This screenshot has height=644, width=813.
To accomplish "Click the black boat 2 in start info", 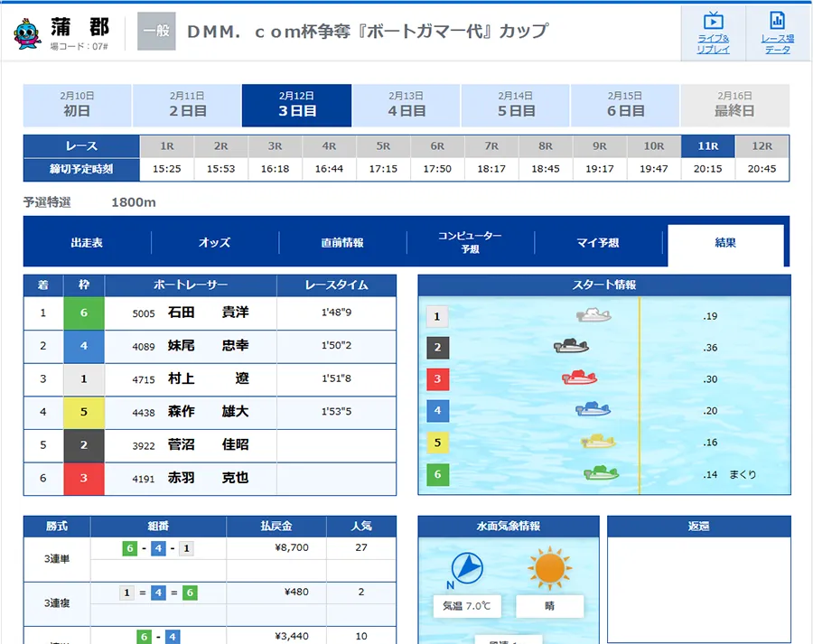I will 572,347.
